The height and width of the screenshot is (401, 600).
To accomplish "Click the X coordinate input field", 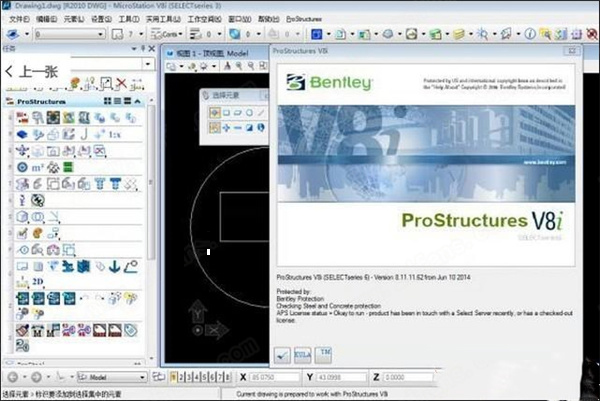I will click(x=274, y=377).
